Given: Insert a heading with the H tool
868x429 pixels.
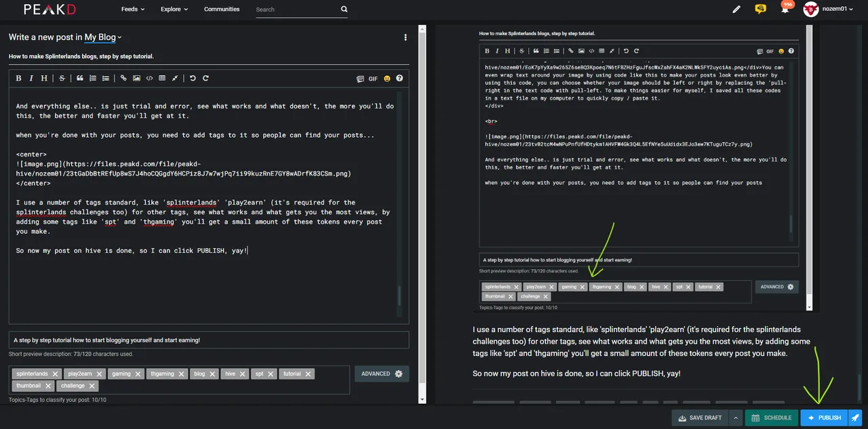Looking at the screenshot, I should point(44,79).
